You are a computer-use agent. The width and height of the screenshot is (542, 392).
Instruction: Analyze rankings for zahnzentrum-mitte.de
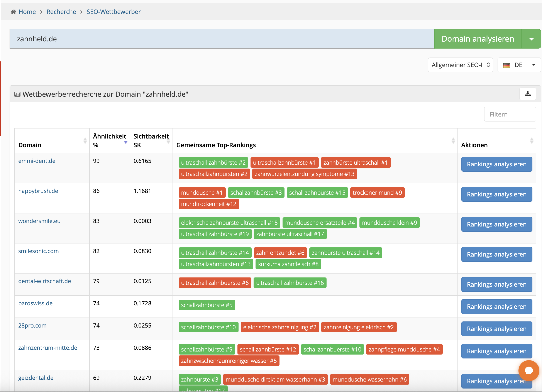pyautogui.click(x=497, y=351)
